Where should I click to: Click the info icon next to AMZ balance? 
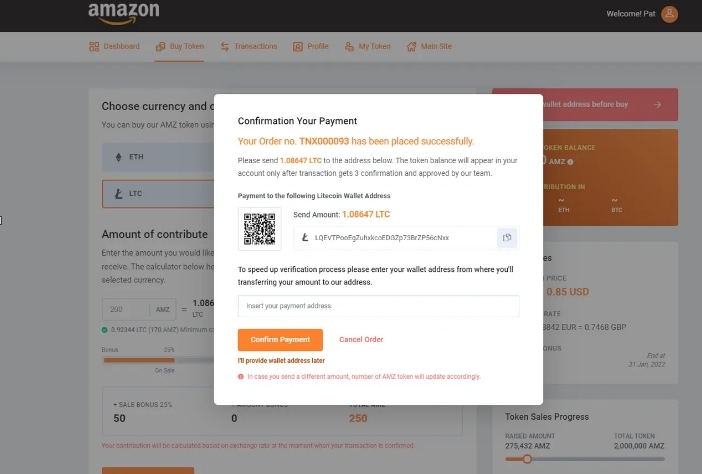pyautogui.click(x=570, y=162)
